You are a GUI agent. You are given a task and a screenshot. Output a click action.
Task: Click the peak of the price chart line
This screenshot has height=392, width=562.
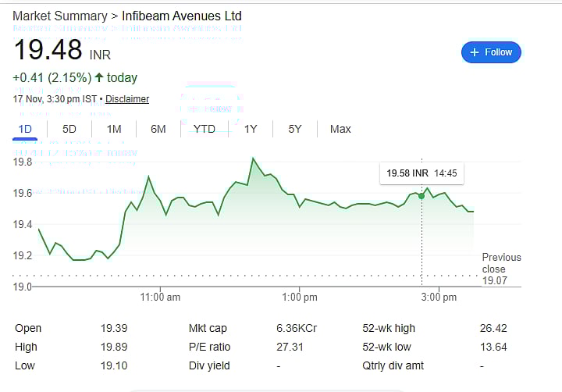253,159
